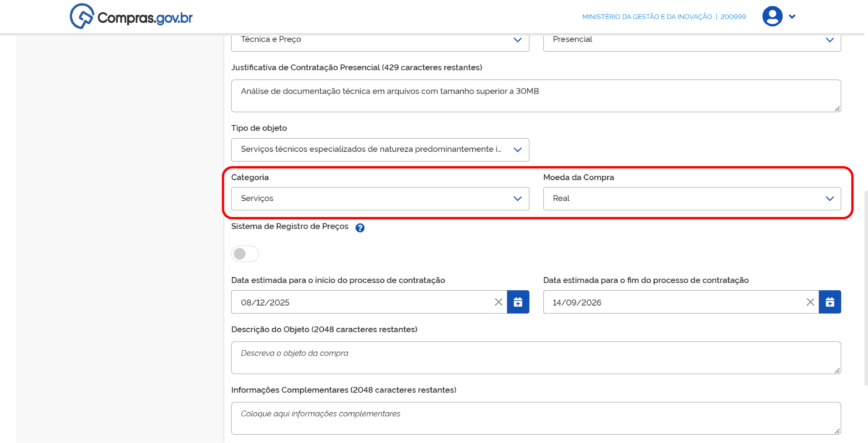Click the Compras.gov.br logo
The width and height of the screenshot is (868, 443).
point(131,17)
